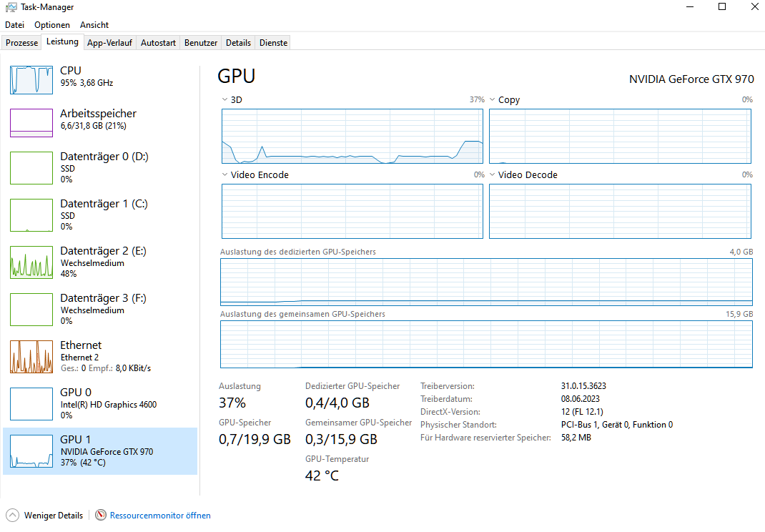Select the CPU performance thumbnail graph
The height and width of the screenshot is (532, 765).
click(x=31, y=79)
